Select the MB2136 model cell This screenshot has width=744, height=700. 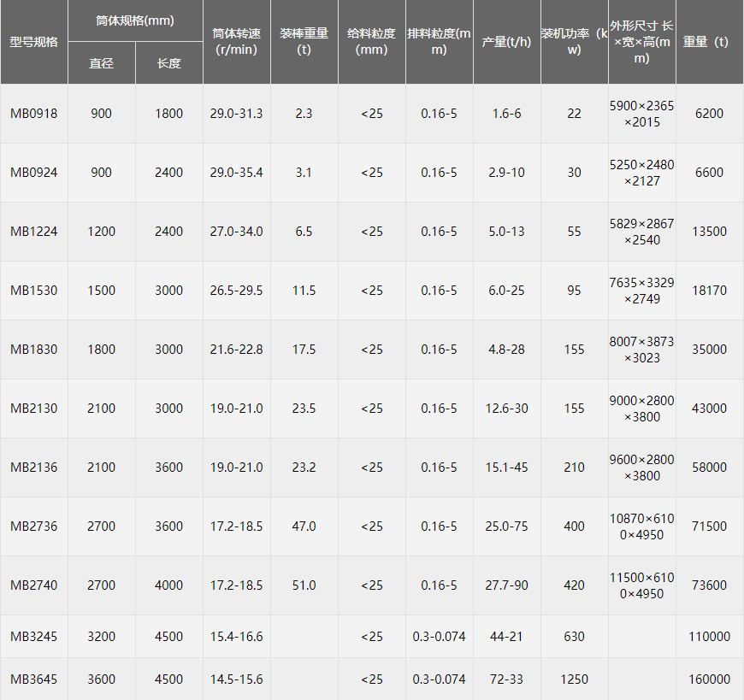(x=34, y=468)
